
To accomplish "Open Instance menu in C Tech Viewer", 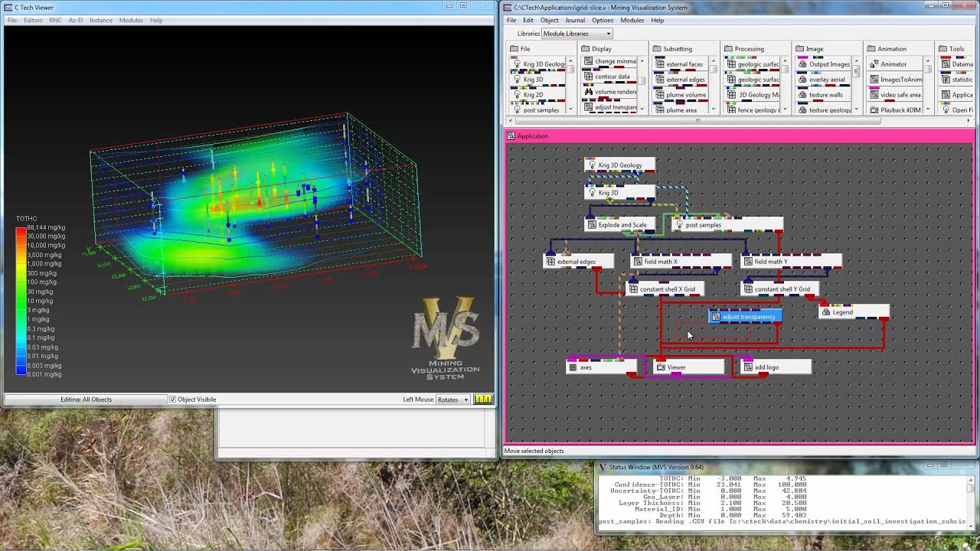I will (x=101, y=21).
